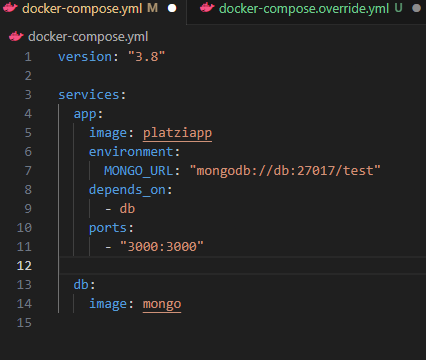The width and height of the screenshot is (426, 360).
Task: Click the unsaved dot on docker-compose.override.yml tab
Action: (x=416, y=8)
